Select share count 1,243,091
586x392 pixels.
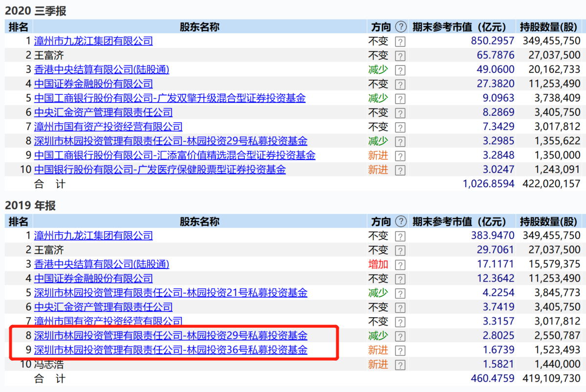558,170
